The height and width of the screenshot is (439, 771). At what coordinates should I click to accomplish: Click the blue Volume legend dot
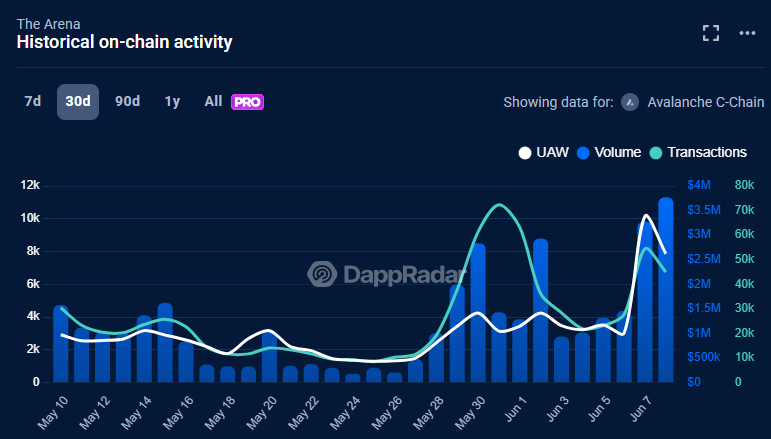[x=583, y=153]
